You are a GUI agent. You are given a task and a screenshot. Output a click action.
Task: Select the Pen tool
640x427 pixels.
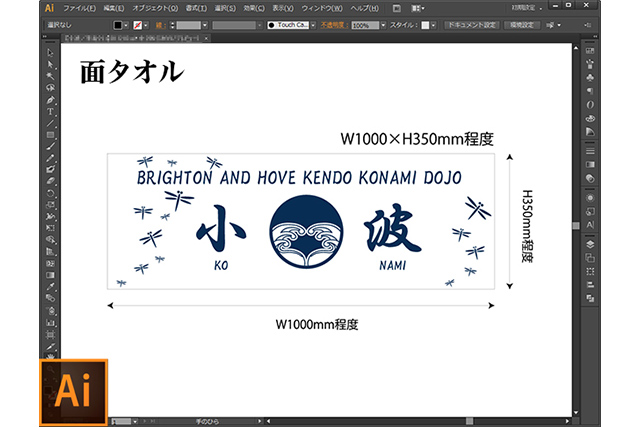[x=49, y=100]
